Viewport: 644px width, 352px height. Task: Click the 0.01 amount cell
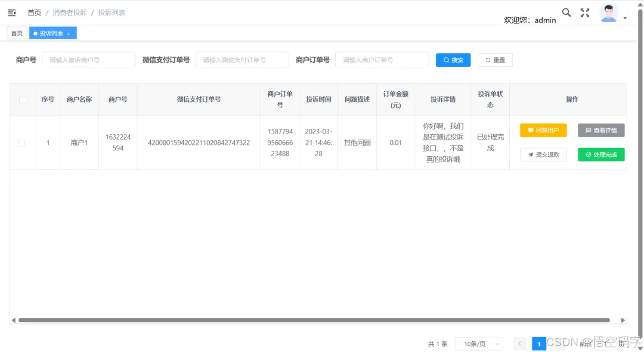tap(395, 143)
